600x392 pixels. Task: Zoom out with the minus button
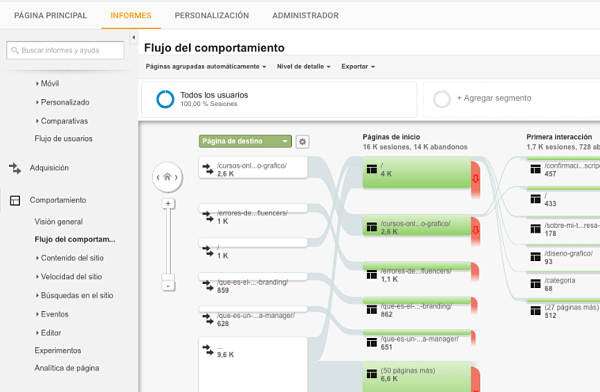click(168, 286)
